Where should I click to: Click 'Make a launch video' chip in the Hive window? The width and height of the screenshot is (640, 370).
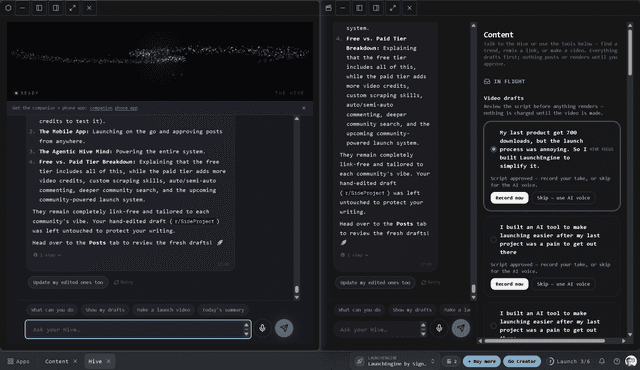pyautogui.click(x=163, y=310)
